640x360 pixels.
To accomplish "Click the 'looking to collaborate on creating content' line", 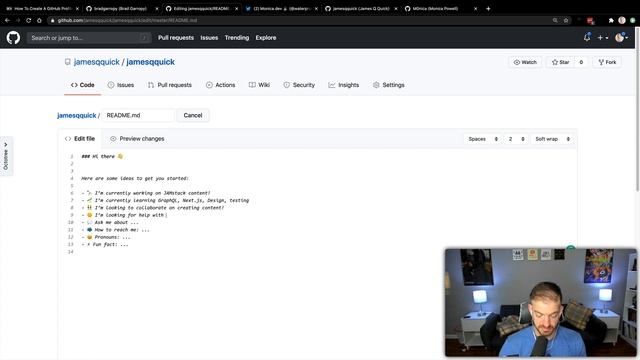I will click(x=153, y=208).
